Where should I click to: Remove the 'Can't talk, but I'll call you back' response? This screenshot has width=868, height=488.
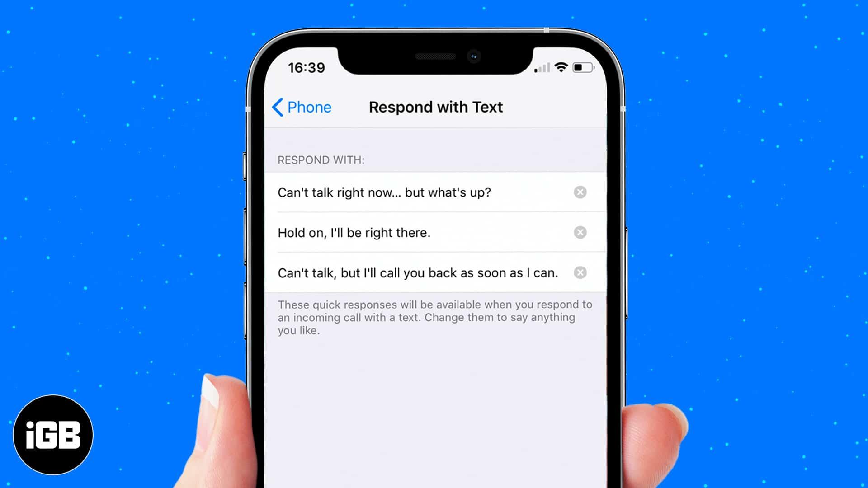coord(580,272)
